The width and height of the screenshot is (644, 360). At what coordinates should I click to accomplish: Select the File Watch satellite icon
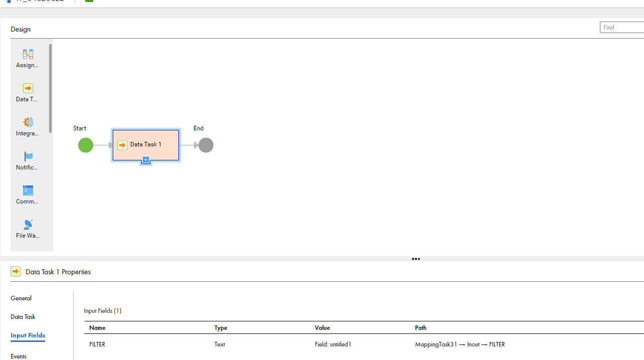28,224
